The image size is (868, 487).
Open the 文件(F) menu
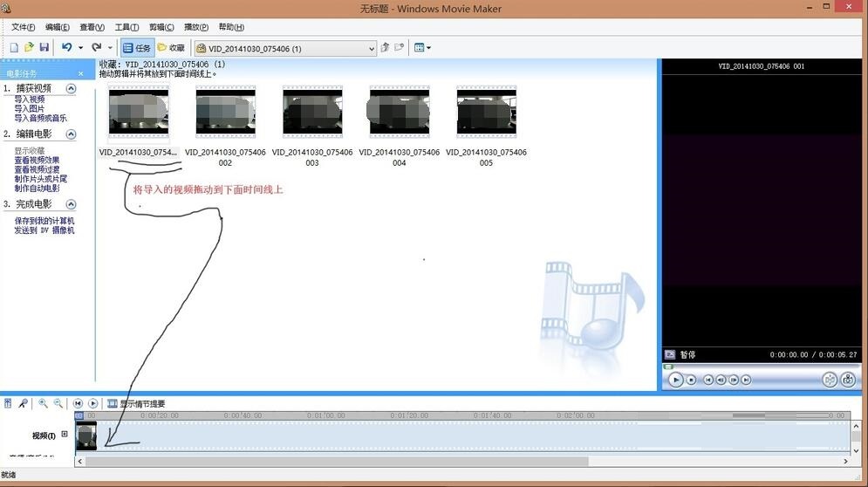(24, 27)
